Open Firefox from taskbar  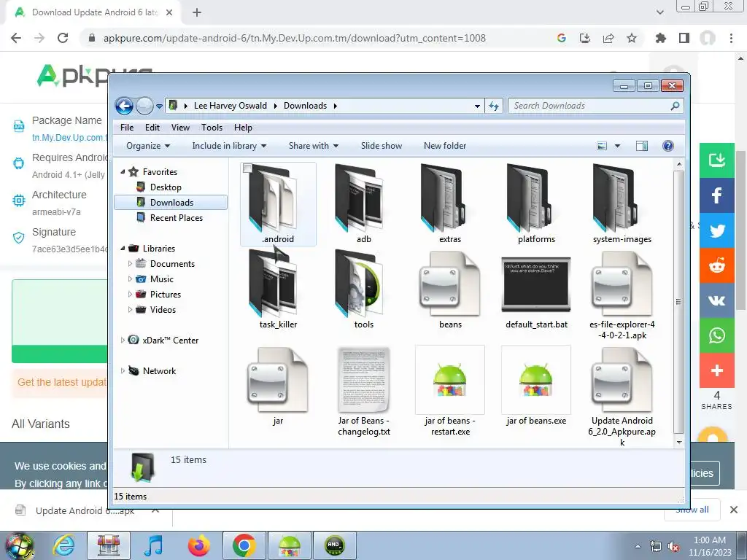198,545
